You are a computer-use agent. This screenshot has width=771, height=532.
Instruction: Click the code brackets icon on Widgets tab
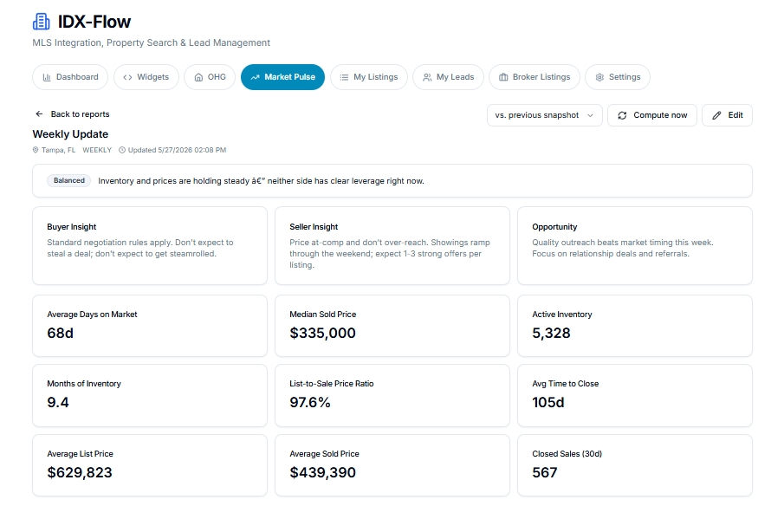point(127,77)
